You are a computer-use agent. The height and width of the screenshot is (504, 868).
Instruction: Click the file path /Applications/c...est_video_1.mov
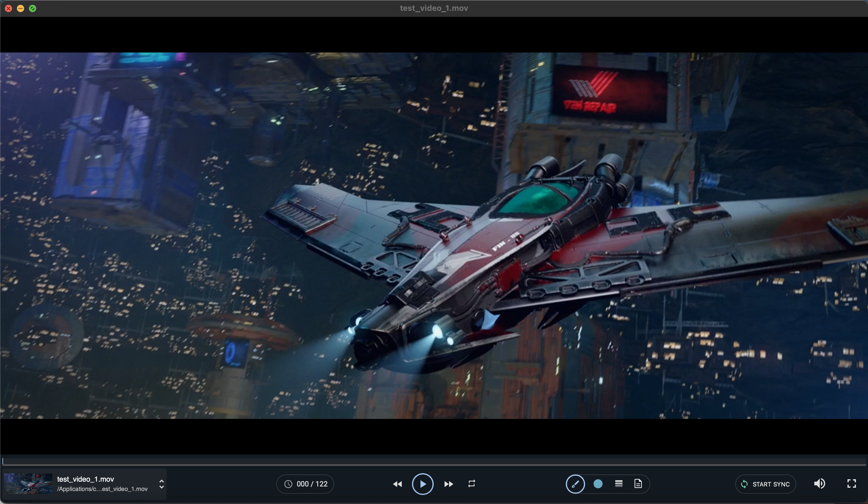coord(102,489)
